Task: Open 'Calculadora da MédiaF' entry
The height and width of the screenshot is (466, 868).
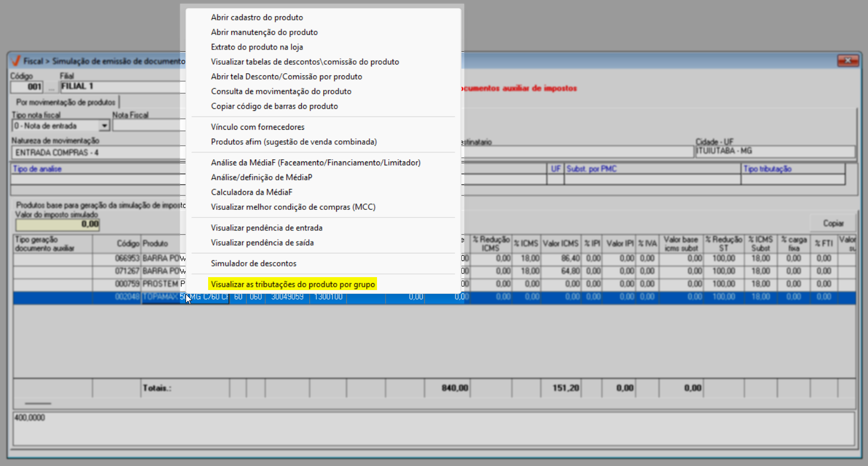Action: pyautogui.click(x=251, y=192)
